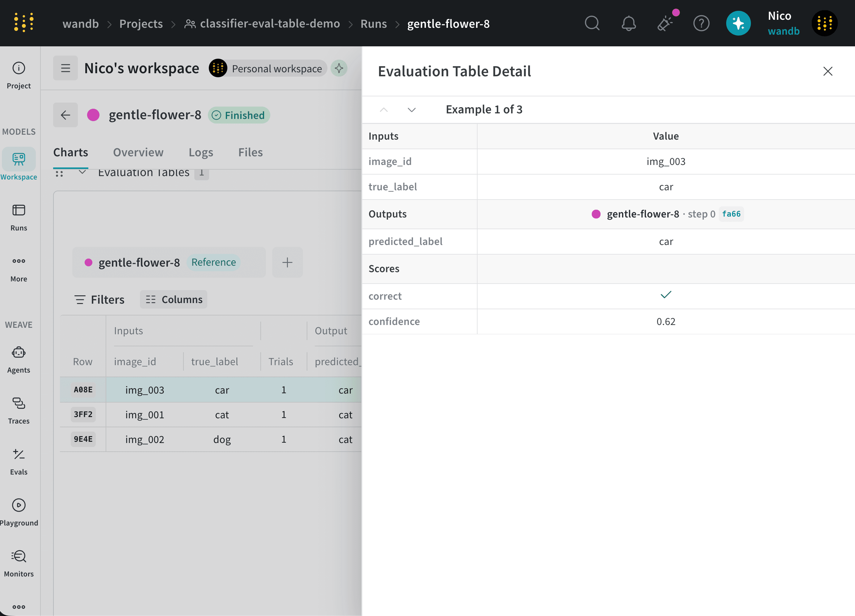Open the Project info sidebar item
This screenshot has height=616, width=855.
tap(19, 76)
